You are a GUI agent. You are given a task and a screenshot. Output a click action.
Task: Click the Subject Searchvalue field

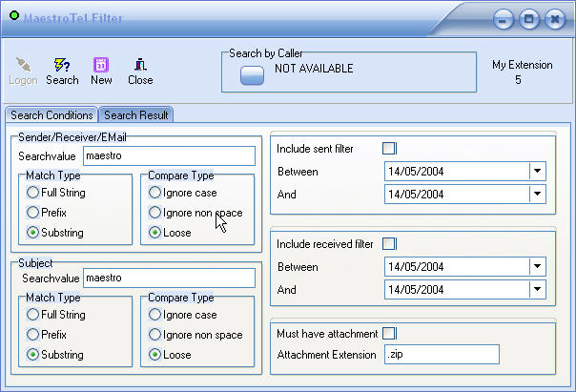[x=169, y=278]
